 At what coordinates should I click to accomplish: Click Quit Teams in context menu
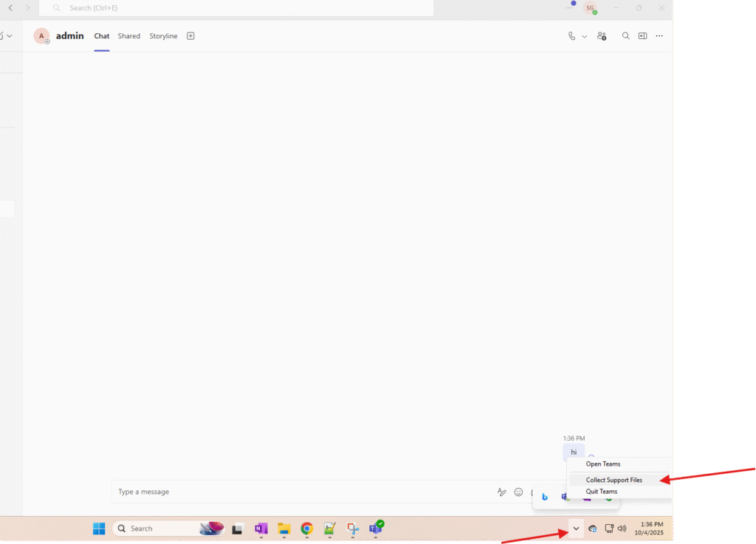601,492
